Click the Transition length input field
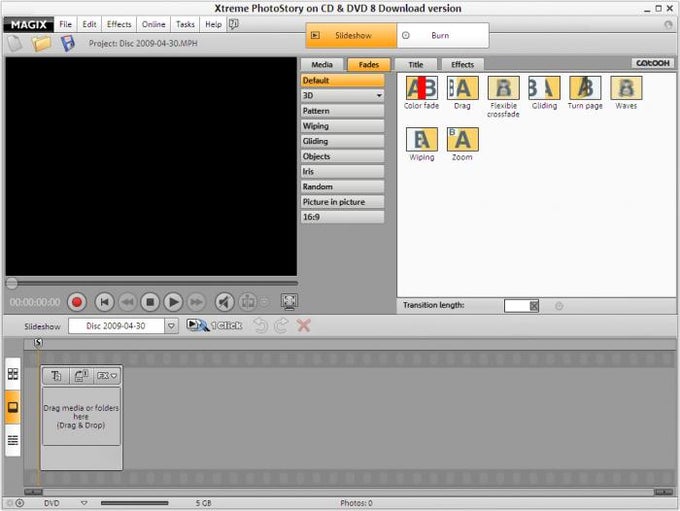 pos(517,305)
